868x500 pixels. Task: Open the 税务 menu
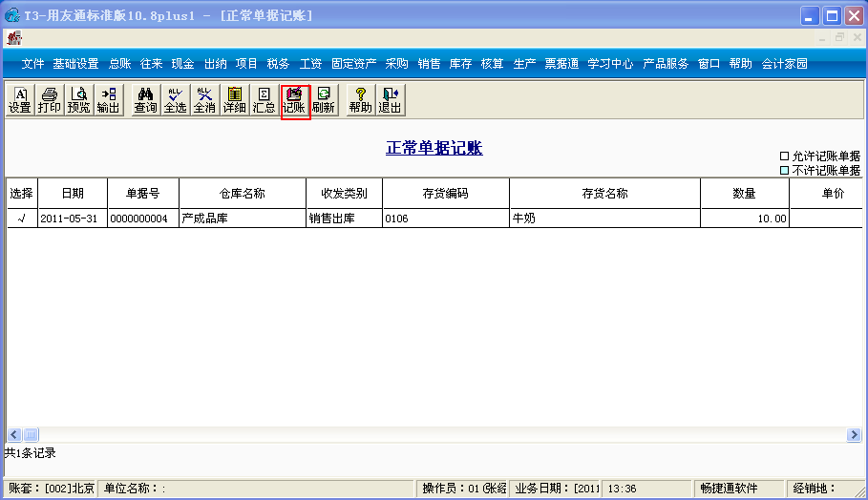[x=278, y=64]
